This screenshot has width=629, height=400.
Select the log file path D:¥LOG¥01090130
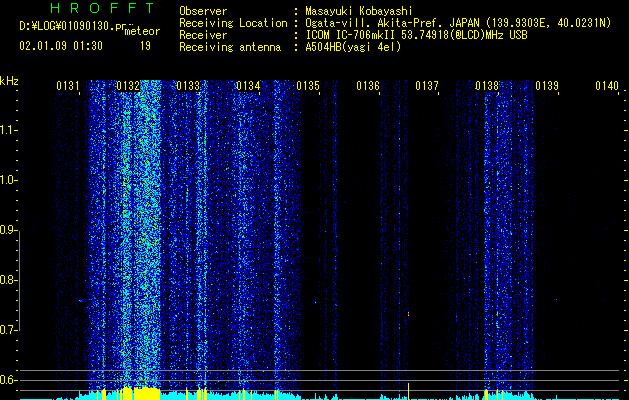coord(71,26)
